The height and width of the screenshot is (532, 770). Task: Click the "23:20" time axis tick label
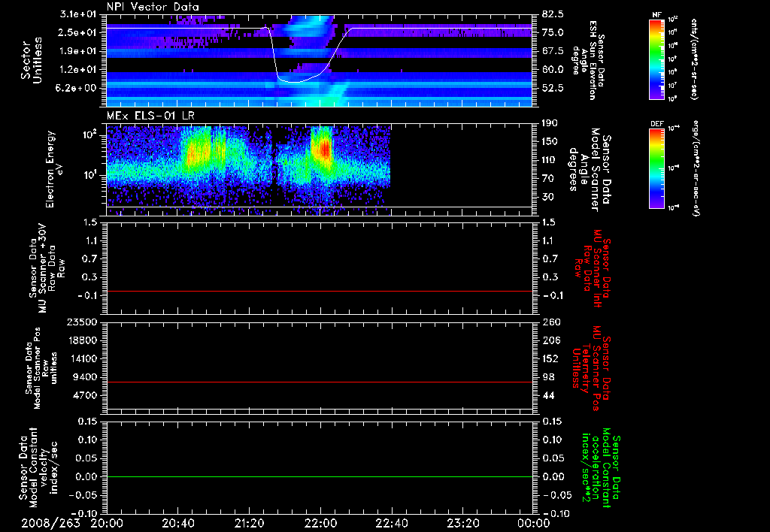point(463,523)
